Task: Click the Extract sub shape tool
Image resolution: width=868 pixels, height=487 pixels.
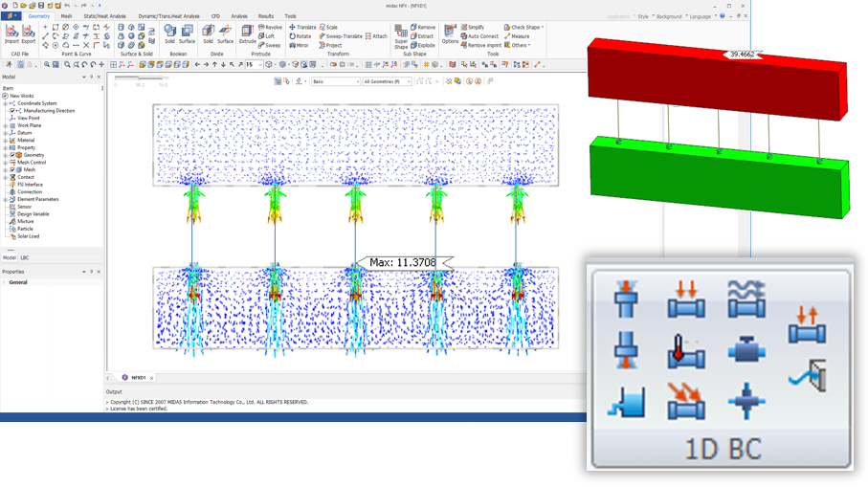Action: pyautogui.click(x=422, y=36)
